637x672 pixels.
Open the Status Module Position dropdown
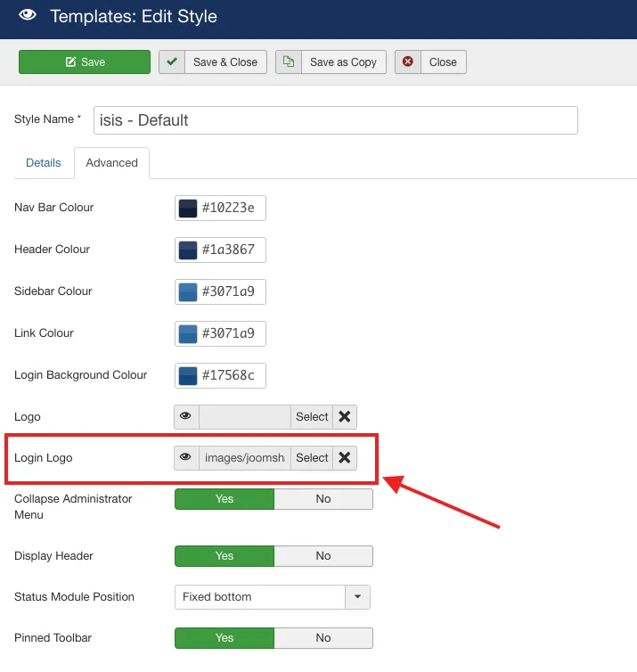pyautogui.click(x=271, y=597)
